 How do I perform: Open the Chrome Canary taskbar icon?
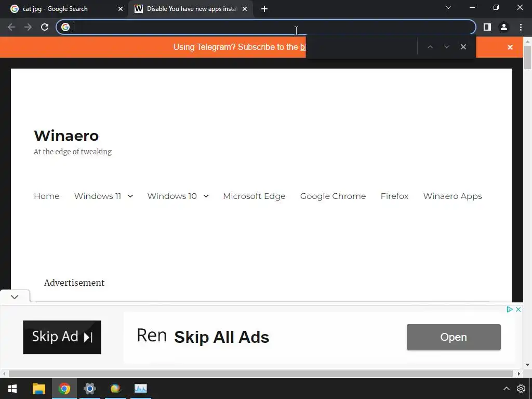pos(115,389)
